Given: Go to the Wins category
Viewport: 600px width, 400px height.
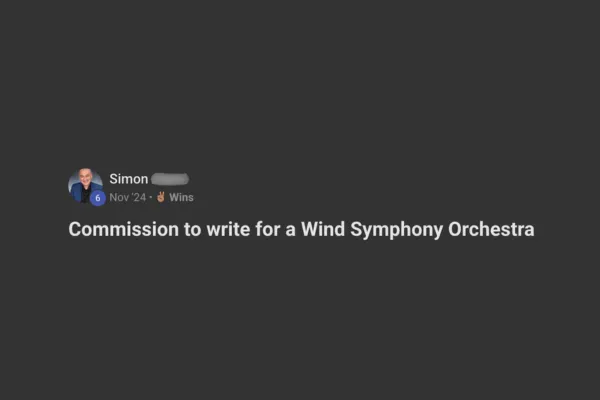Looking at the screenshot, I should click(181, 197).
